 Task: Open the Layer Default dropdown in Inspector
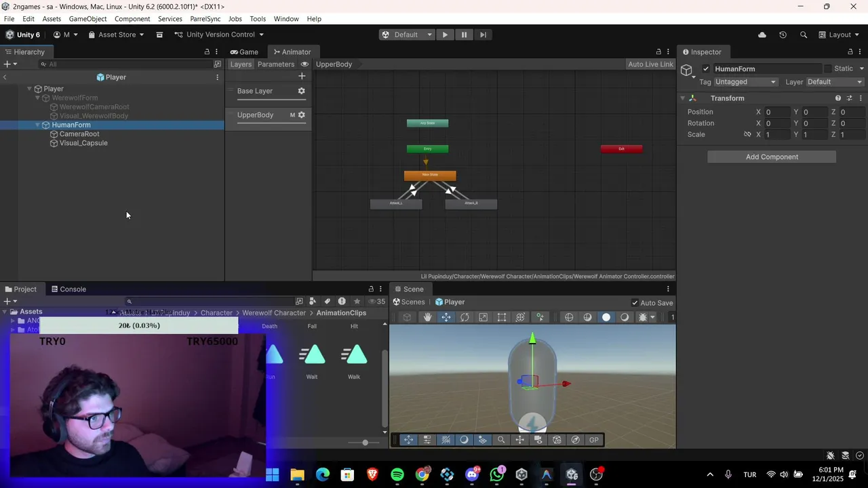pos(835,82)
